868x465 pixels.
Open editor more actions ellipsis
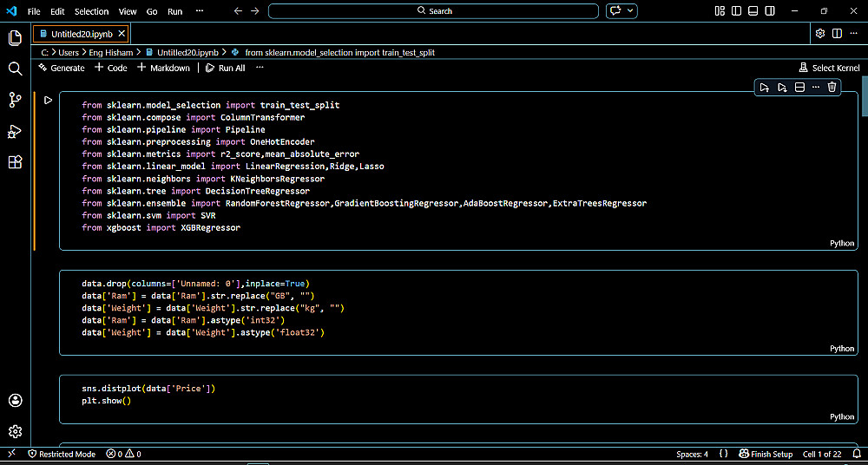point(853,34)
